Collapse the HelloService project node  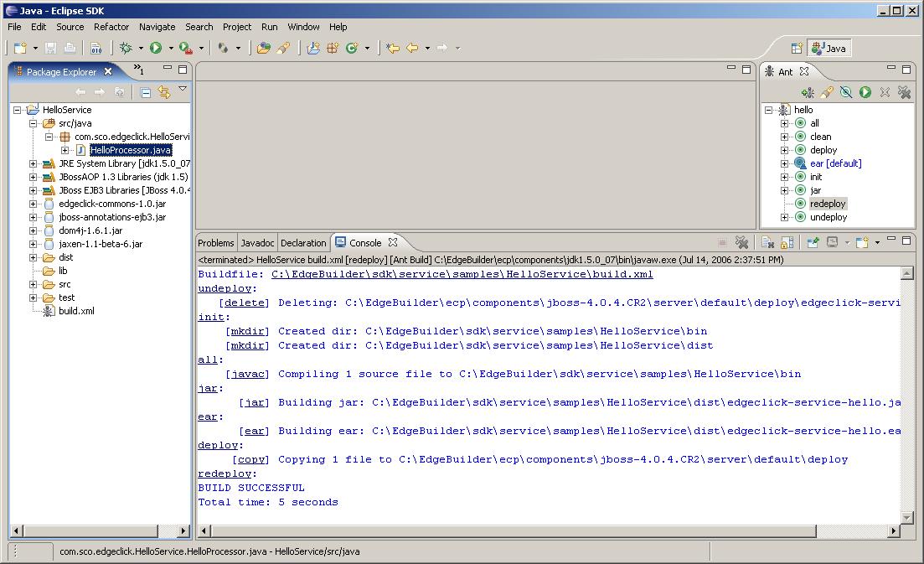pyautogui.click(x=17, y=110)
